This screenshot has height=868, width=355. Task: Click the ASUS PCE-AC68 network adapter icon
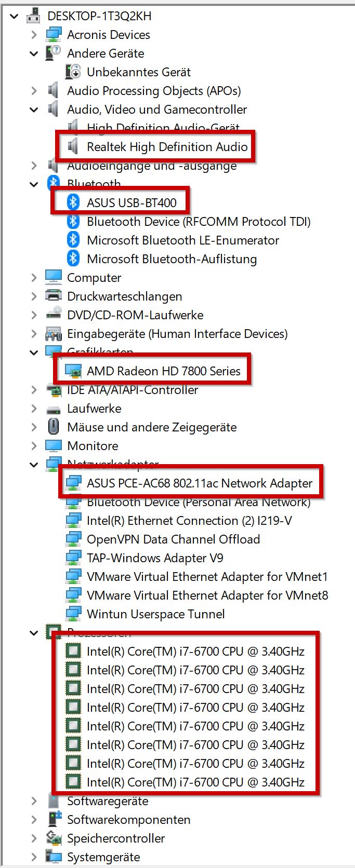[x=73, y=483]
